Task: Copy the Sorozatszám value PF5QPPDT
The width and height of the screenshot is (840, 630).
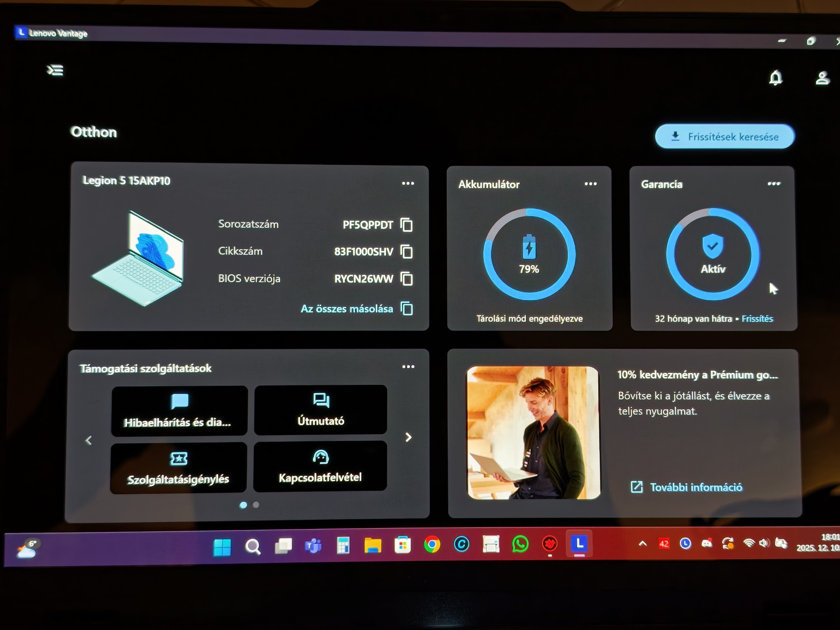Action: point(406,225)
